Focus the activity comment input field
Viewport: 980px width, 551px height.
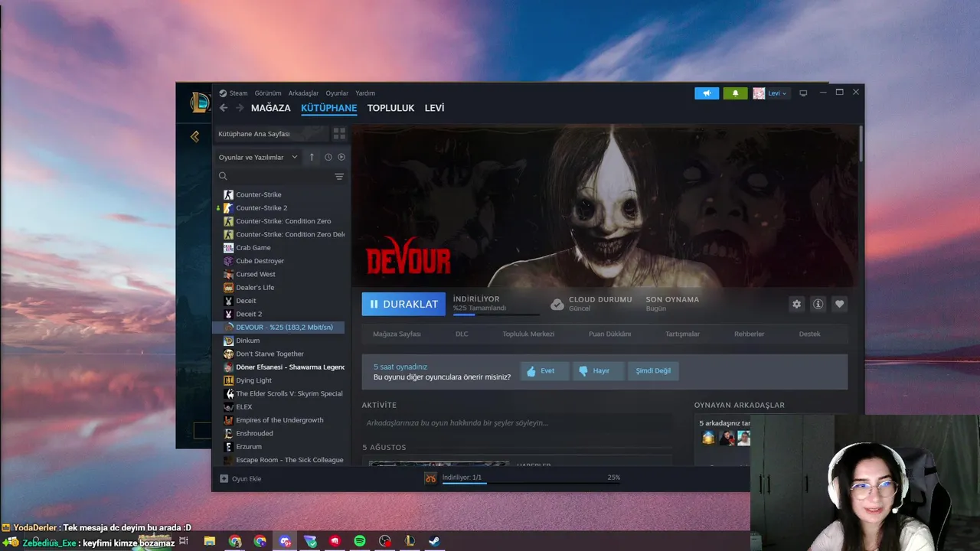click(518, 422)
